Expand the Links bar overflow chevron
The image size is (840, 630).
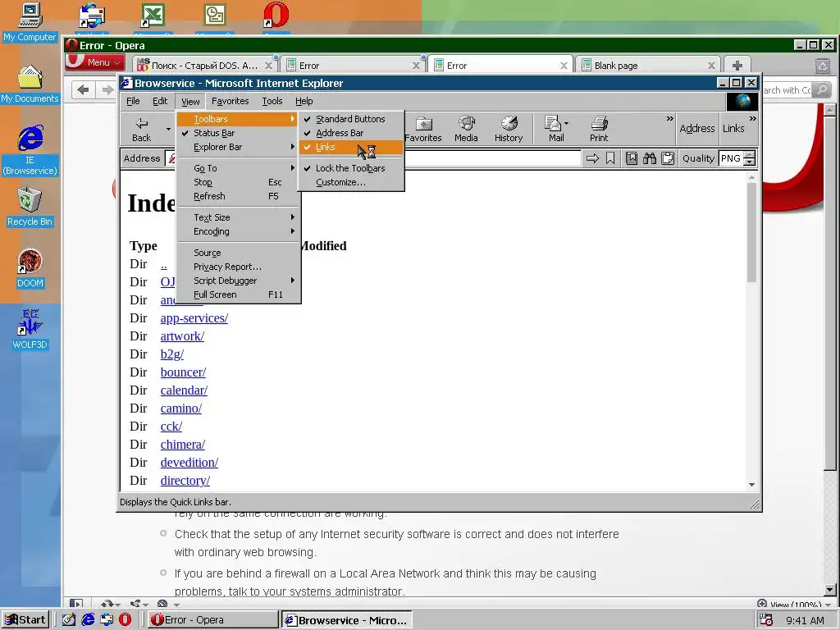click(x=753, y=119)
